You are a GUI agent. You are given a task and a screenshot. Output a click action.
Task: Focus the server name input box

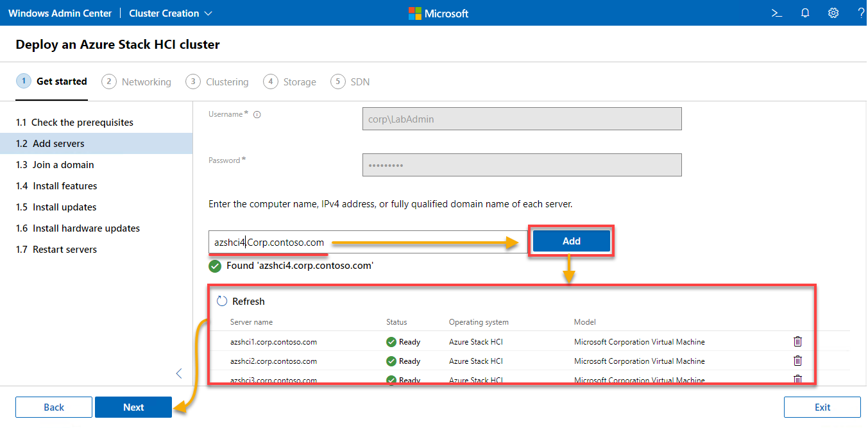pos(368,242)
